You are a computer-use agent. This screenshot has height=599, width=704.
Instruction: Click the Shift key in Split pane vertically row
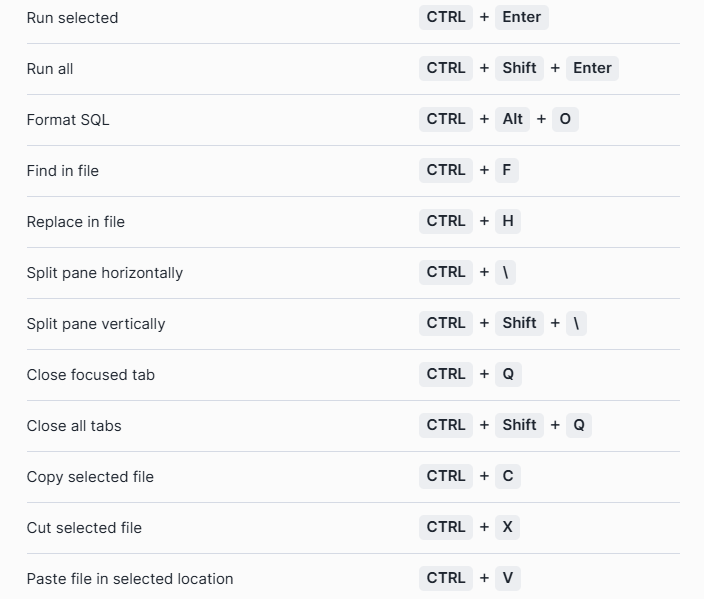(x=519, y=323)
